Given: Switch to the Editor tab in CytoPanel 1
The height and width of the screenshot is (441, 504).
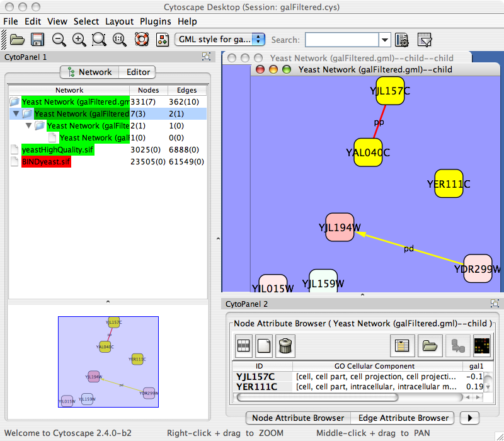Looking at the screenshot, I should click(138, 72).
